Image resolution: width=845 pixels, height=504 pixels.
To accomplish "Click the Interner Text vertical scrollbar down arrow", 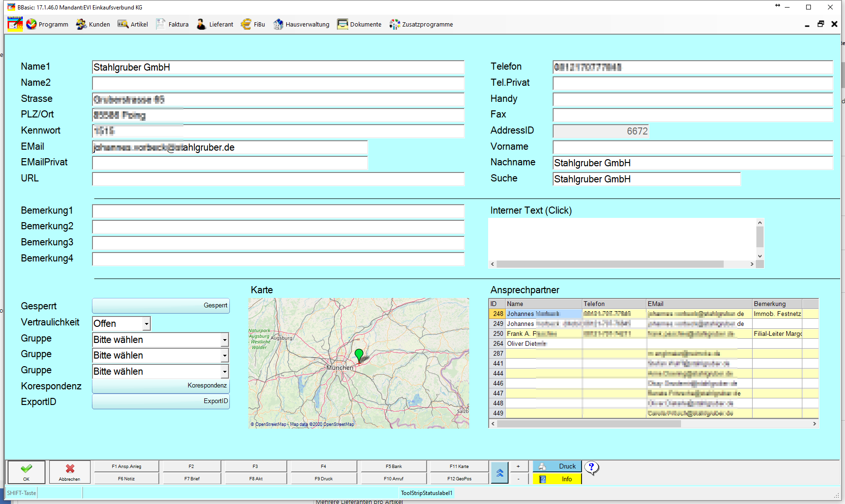I will 760,256.
